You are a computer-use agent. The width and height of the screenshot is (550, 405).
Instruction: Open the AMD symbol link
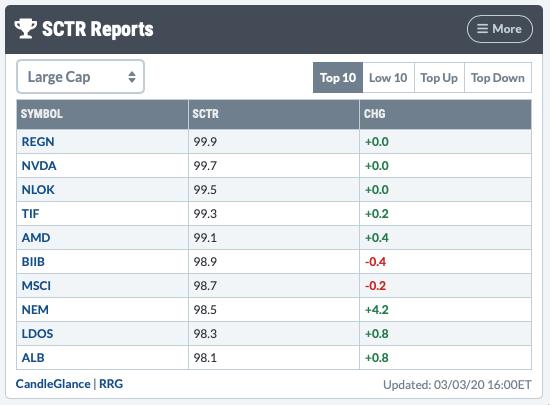pos(36,238)
